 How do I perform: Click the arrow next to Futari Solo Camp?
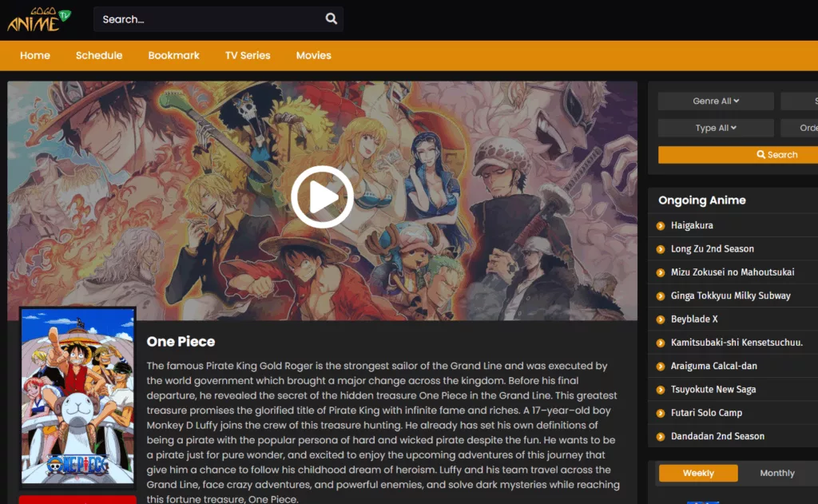click(659, 413)
